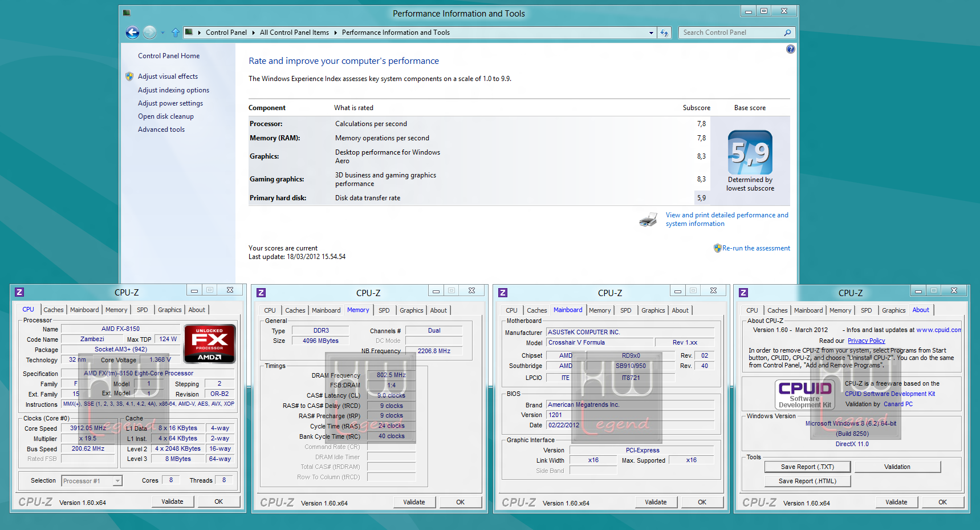Click Save Report (.TXT) button

point(807,467)
